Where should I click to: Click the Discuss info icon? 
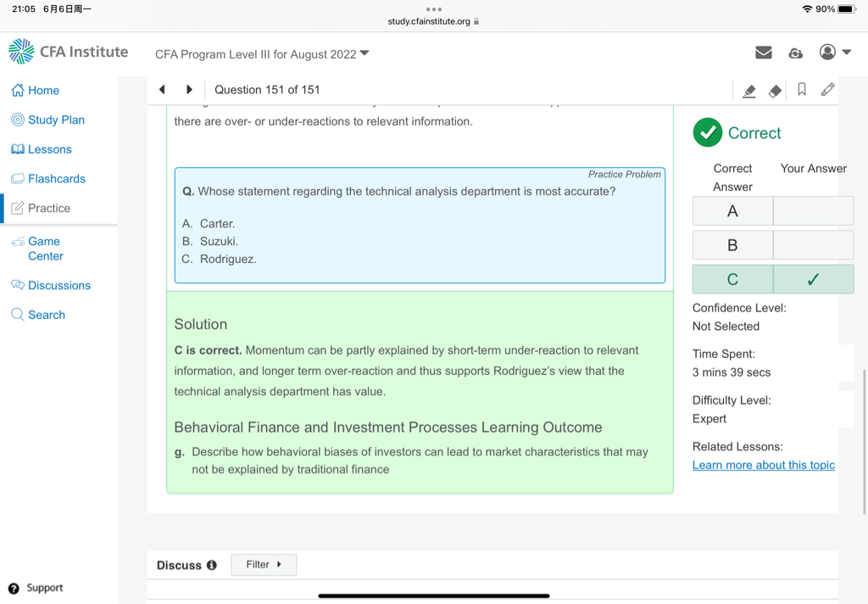(211, 565)
